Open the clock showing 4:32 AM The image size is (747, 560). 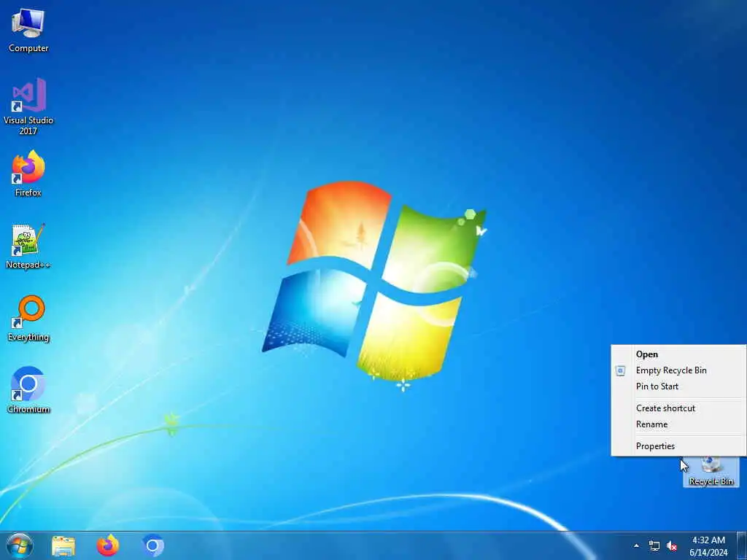coord(708,546)
